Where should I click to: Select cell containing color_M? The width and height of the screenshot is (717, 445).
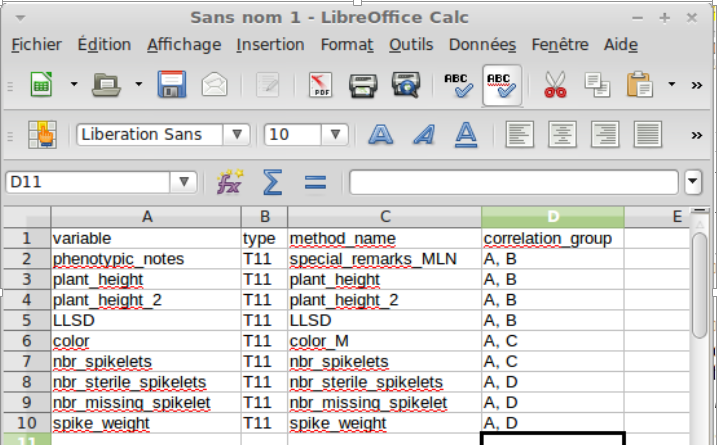[385, 341]
